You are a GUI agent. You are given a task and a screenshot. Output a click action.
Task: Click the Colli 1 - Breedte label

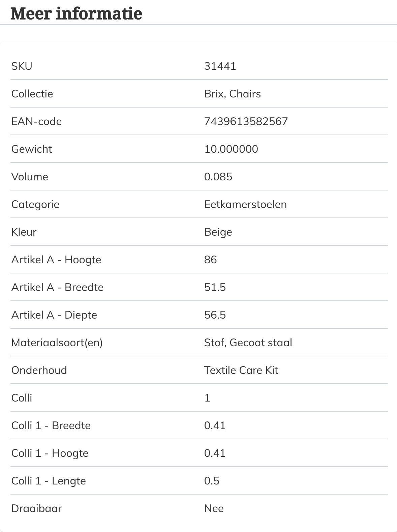[x=51, y=425]
